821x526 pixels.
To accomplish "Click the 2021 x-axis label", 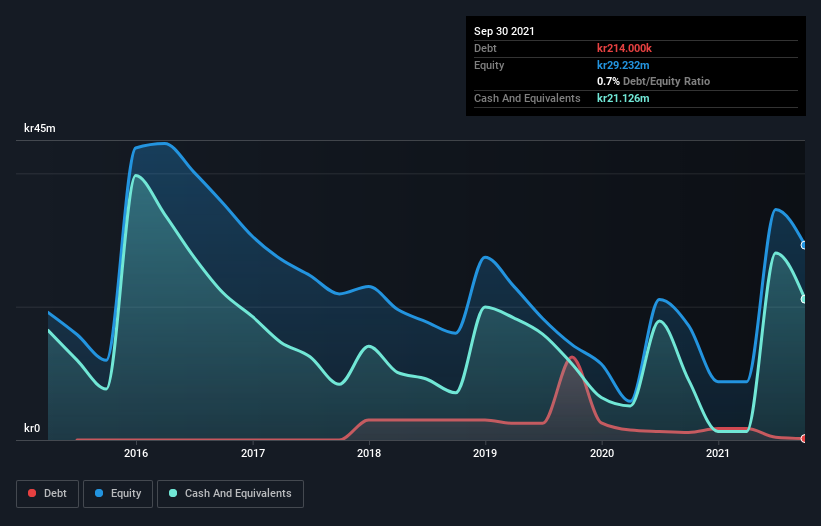I will (x=718, y=453).
